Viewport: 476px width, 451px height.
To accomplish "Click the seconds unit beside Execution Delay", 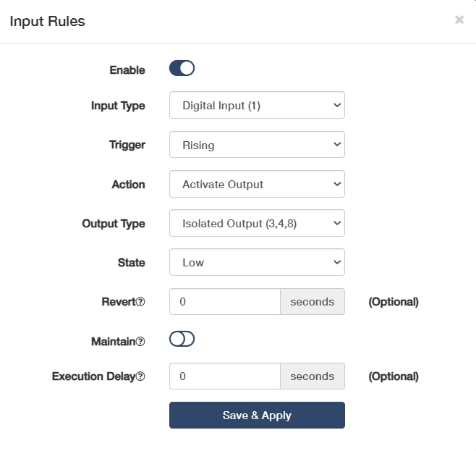I will (x=313, y=376).
